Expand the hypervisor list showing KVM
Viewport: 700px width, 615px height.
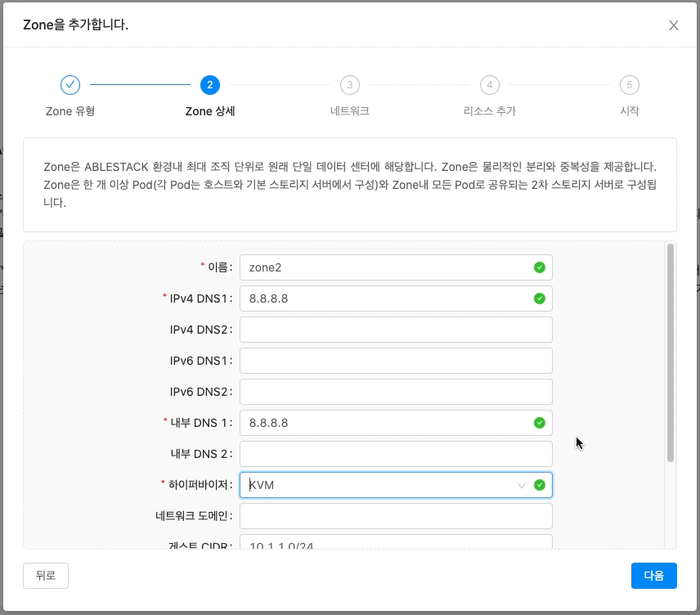tap(384, 484)
